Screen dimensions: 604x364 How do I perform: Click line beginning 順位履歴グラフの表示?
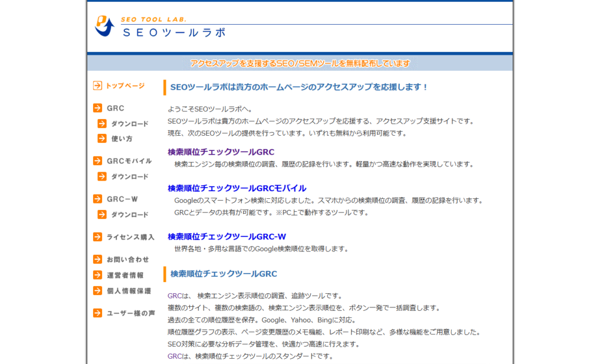point(324,332)
